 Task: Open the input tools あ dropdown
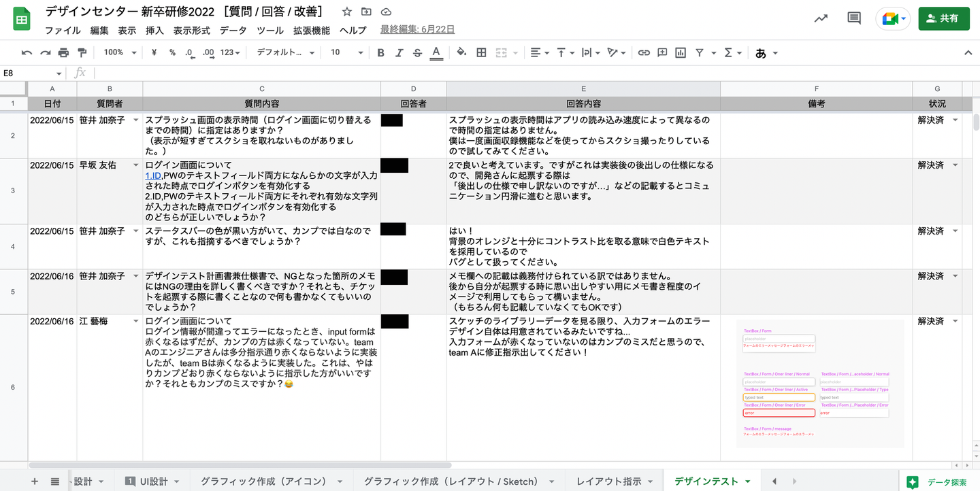766,52
